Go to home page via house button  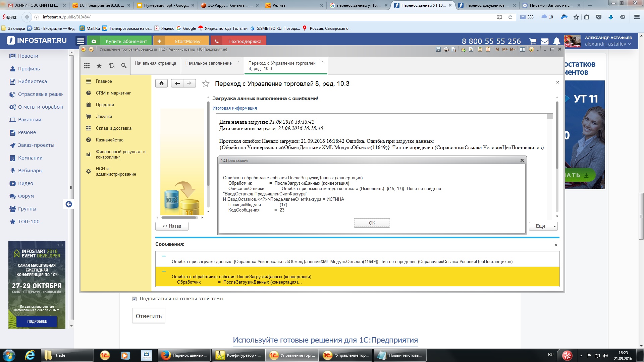[x=161, y=83]
